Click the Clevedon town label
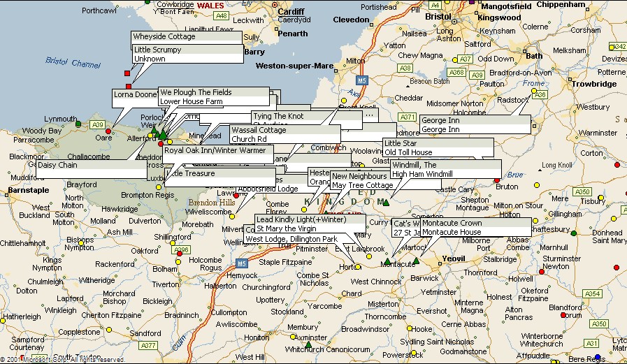 pos(351,20)
